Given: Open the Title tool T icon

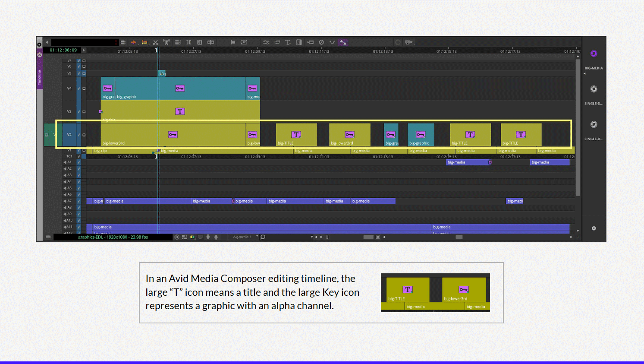Looking at the screenshot, I should [x=288, y=42].
